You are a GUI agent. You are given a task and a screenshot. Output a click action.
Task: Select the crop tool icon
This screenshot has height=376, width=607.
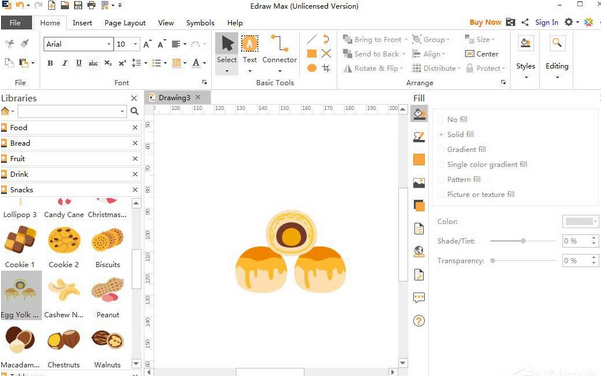(x=326, y=68)
